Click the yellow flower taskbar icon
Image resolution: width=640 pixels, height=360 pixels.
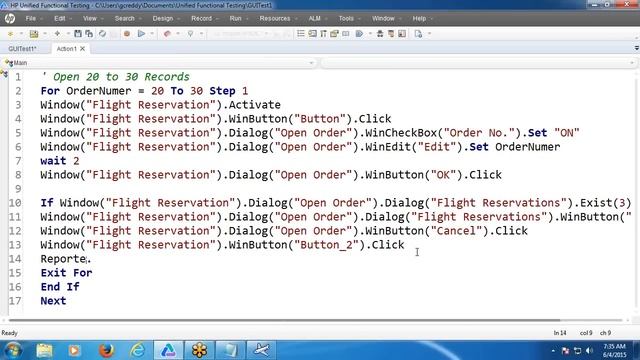[x=200, y=350]
